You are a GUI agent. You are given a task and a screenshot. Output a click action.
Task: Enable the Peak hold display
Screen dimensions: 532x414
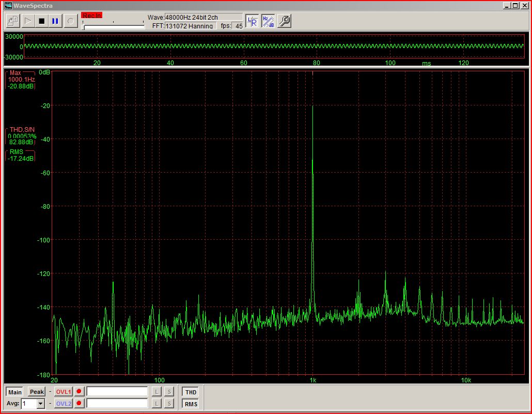click(37, 392)
